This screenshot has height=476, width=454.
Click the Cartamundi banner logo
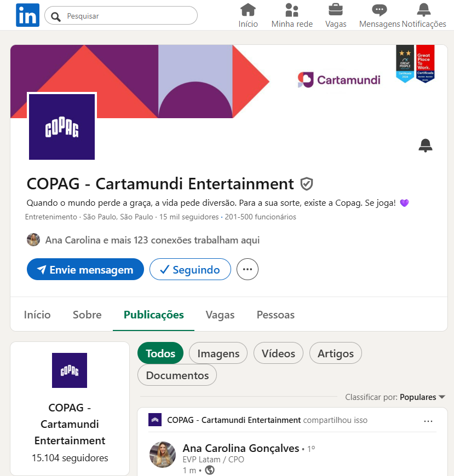[339, 80]
